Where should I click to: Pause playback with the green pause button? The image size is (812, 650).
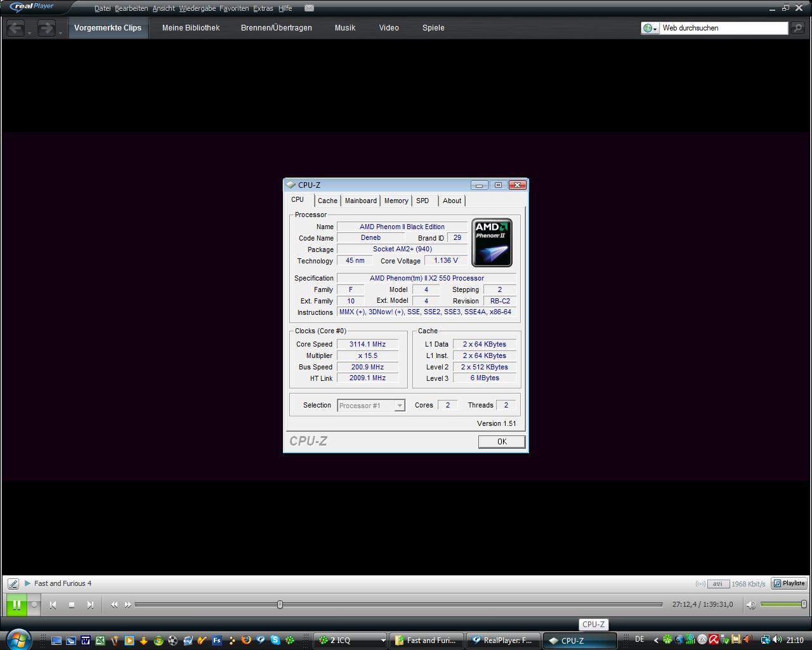tap(17, 605)
